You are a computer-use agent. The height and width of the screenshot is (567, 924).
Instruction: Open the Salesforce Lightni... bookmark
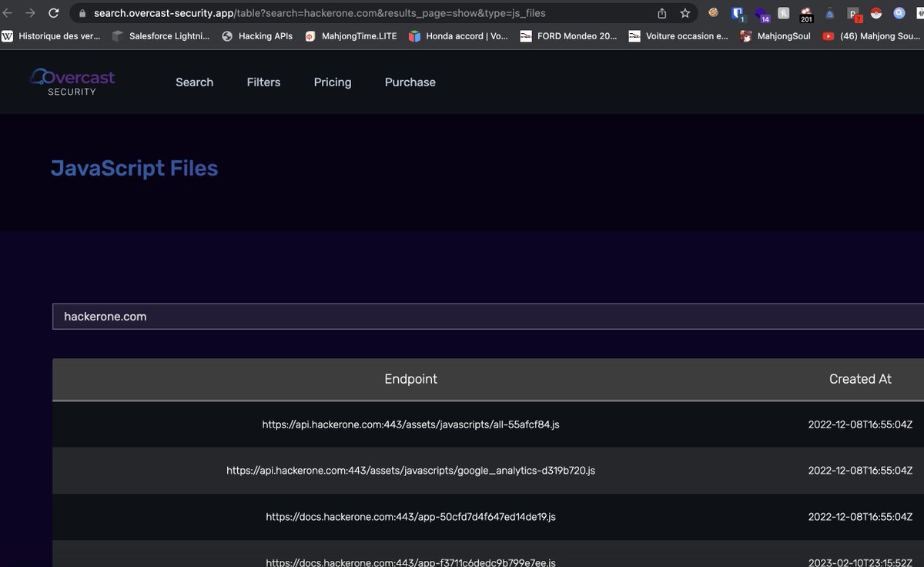tap(160, 35)
